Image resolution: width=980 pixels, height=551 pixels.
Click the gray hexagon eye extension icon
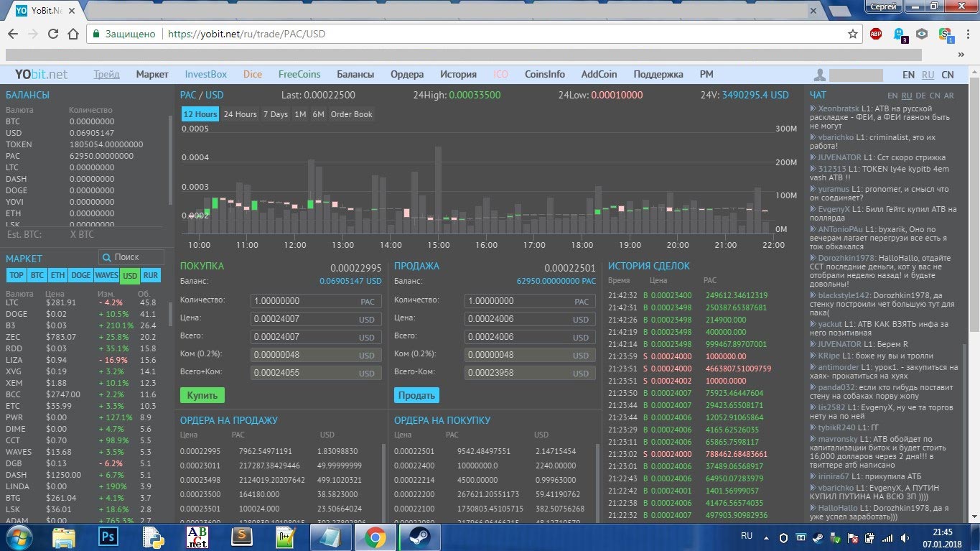point(923,34)
